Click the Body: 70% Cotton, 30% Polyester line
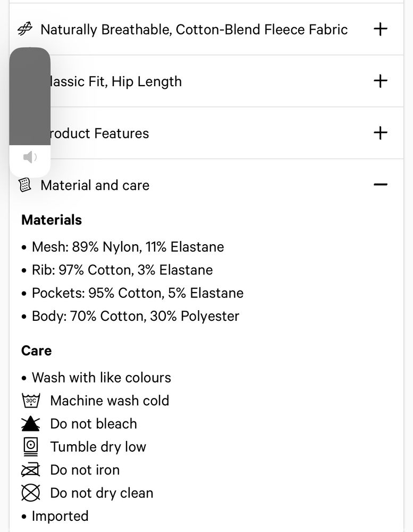This screenshot has height=532, width=413. coord(136,316)
